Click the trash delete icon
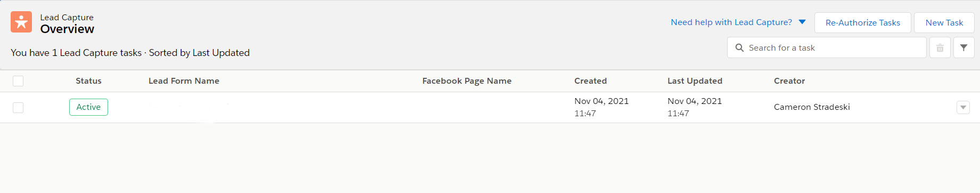The height and width of the screenshot is (193, 980). (940, 47)
